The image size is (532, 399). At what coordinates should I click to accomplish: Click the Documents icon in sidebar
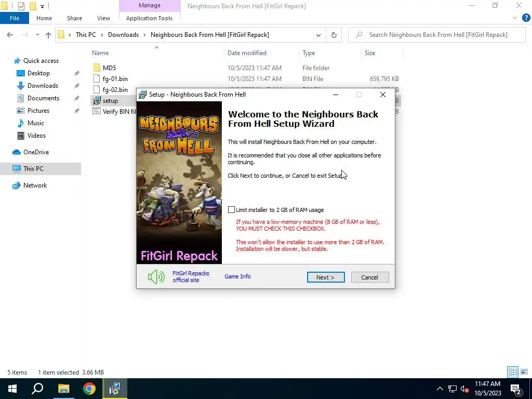[21, 98]
